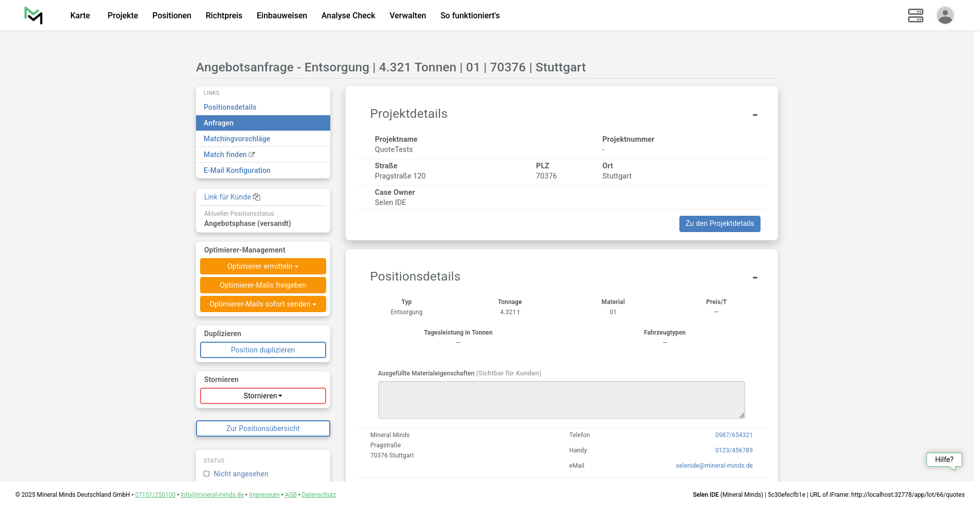Click Zu den Projektdetails button
Screen dimensions: 980x507
tap(719, 223)
